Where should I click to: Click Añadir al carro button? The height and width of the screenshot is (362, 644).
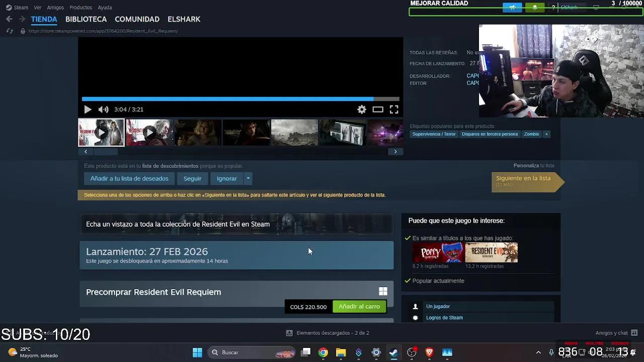tap(359, 306)
